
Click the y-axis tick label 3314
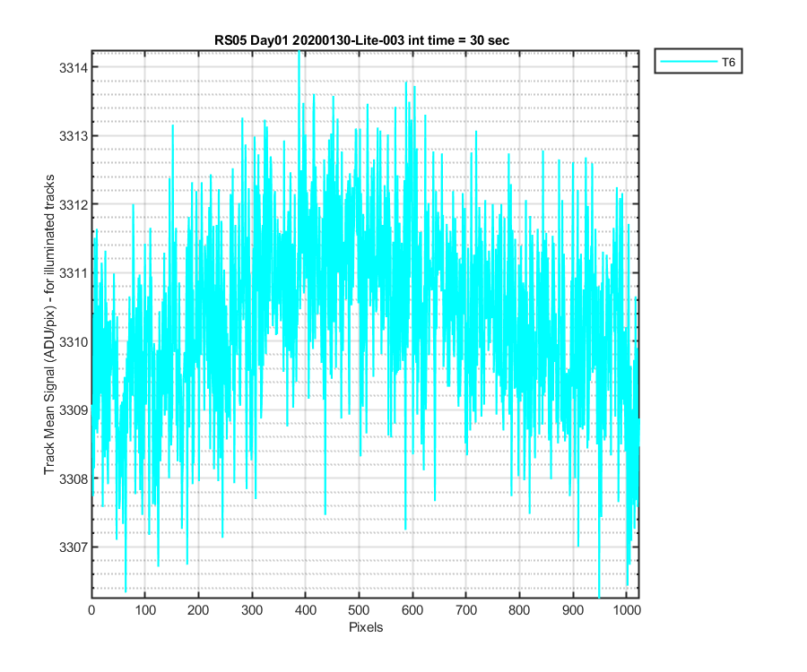pos(74,68)
